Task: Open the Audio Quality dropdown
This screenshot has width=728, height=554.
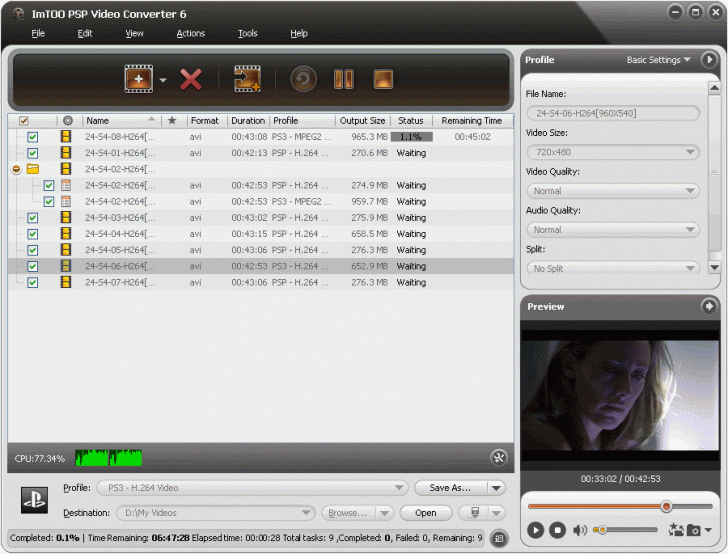Action: click(613, 230)
